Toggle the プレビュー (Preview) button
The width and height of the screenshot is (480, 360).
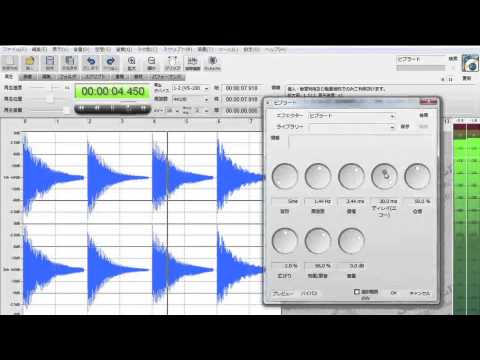tap(283, 293)
